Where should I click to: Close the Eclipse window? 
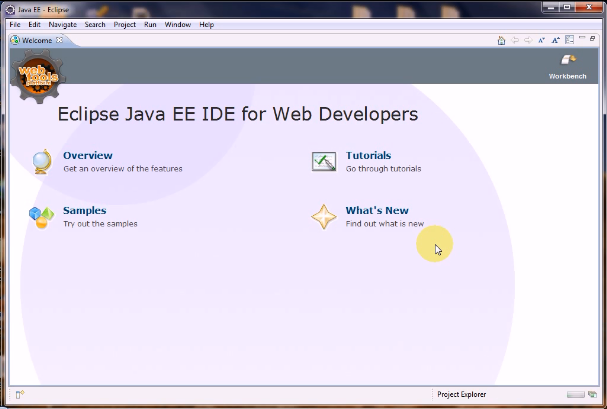coord(589,7)
